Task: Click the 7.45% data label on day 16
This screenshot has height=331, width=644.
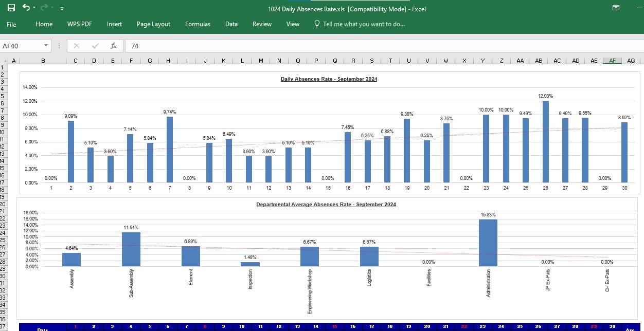Action: tap(348, 127)
